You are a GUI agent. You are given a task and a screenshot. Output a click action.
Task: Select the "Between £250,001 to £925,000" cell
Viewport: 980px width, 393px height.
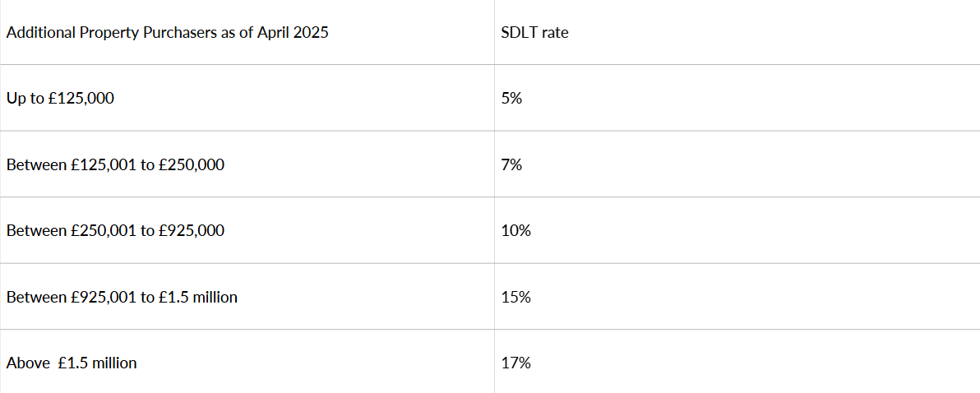115,231
